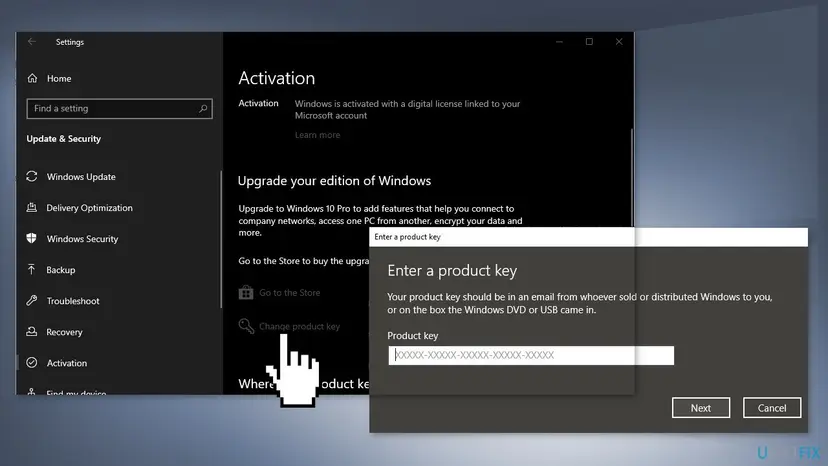The height and width of the screenshot is (466, 828).
Task: Select the Recovery icon
Action: 32,332
